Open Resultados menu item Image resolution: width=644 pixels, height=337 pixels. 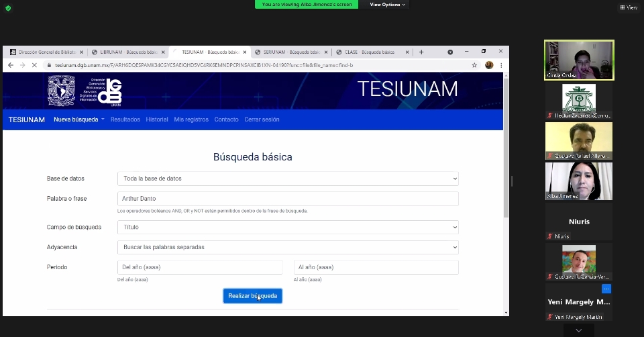pyautogui.click(x=125, y=119)
